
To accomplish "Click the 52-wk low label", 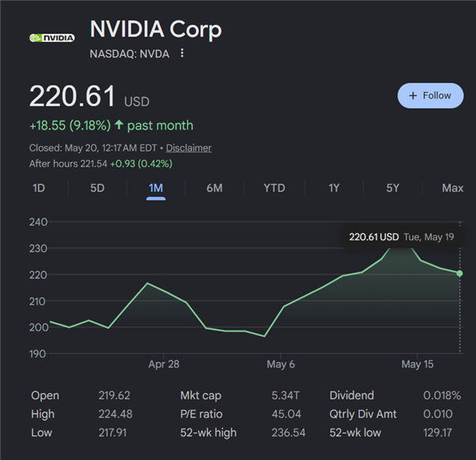I will (x=355, y=433).
